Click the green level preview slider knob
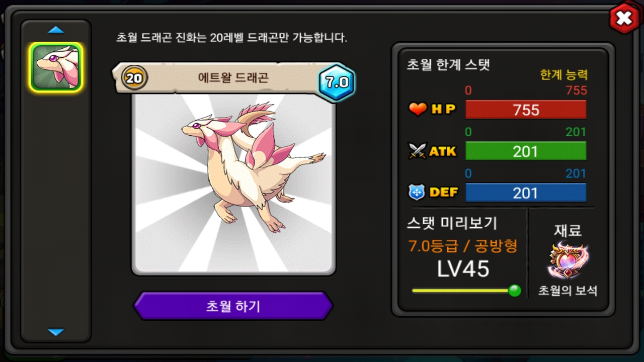The height and width of the screenshot is (362, 644). [514, 291]
